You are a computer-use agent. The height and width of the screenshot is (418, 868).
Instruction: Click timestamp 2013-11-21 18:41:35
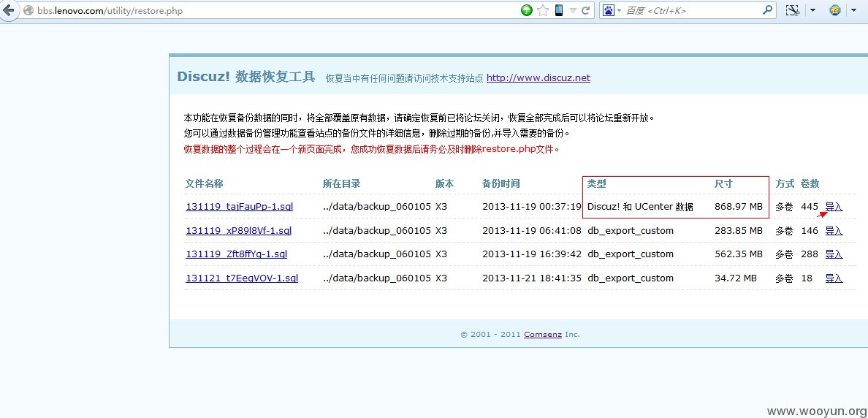[532, 278]
